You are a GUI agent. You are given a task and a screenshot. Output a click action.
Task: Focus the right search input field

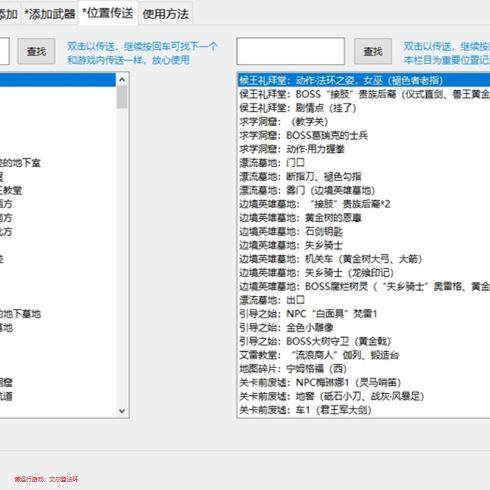[291, 51]
